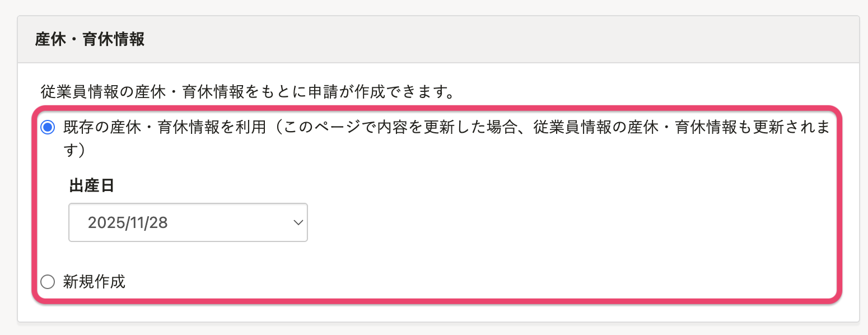Viewport: 868px width, 335px height.
Task: Choose the 新規作成 radio option
Action: [x=48, y=282]
